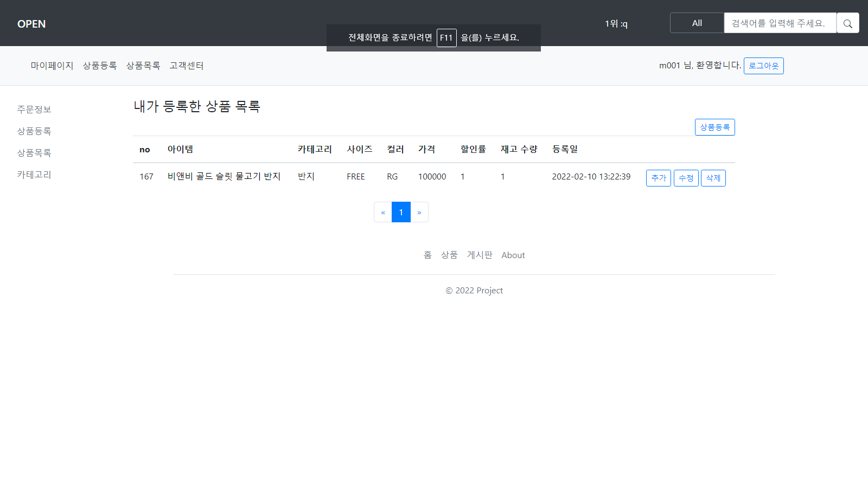
Task: Open 게시판 from the footer
Action: pos(479,255)
